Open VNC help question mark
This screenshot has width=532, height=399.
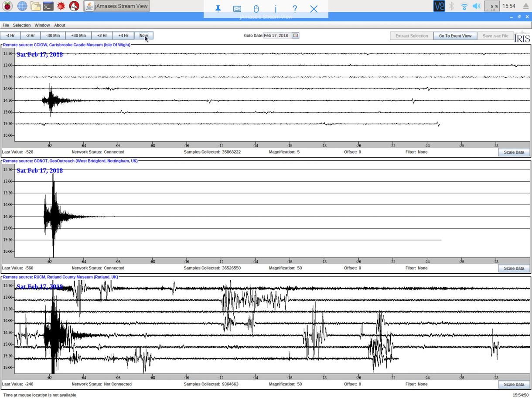coord(295,9)
